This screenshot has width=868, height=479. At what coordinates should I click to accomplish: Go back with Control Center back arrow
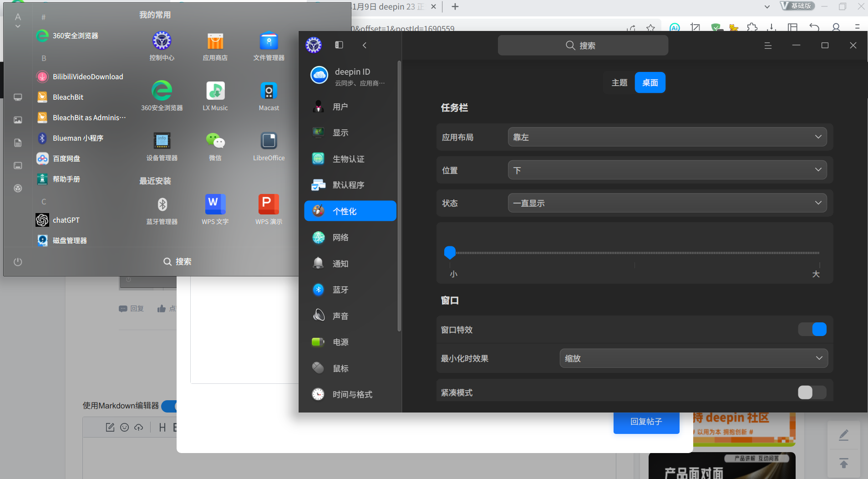click(x=364, y=45)
